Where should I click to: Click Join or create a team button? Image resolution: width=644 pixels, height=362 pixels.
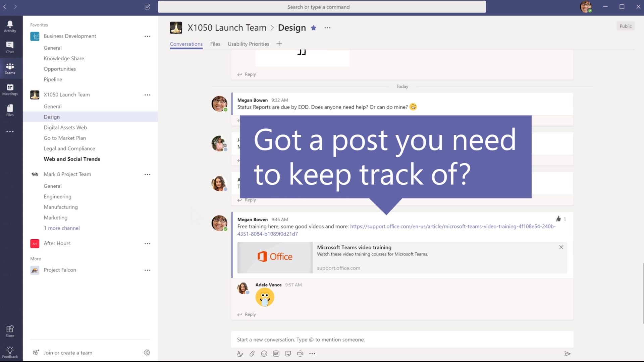pos(68,352)
